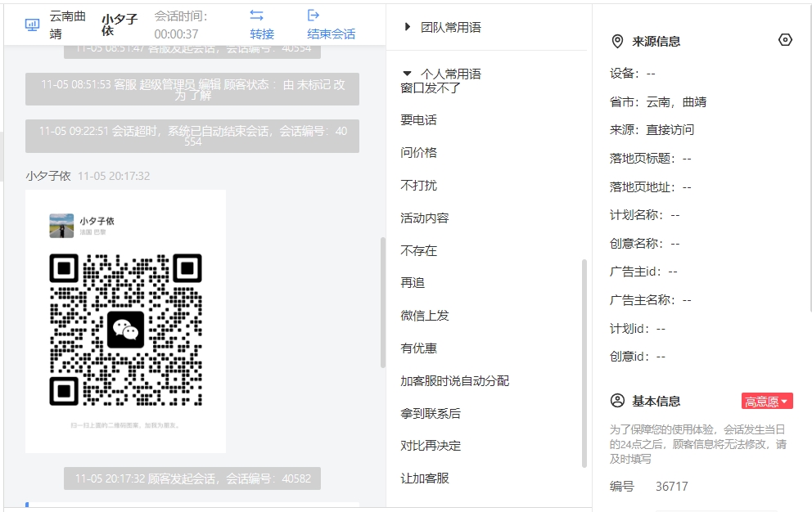Click the end session exit icon
Viewport: 812px width, 512px height.
pyautogui.click(x=314, y=15)
